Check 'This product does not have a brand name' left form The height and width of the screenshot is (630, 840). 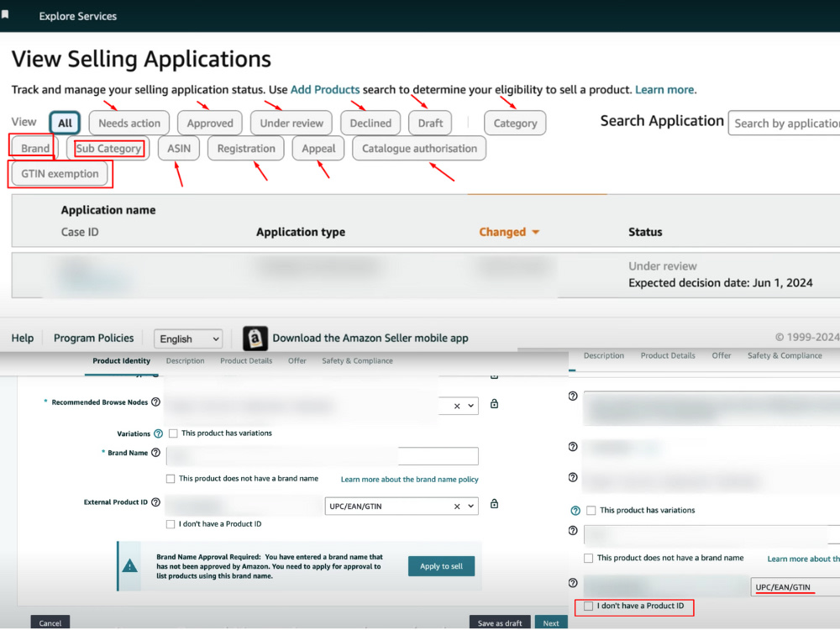[171, 479]
